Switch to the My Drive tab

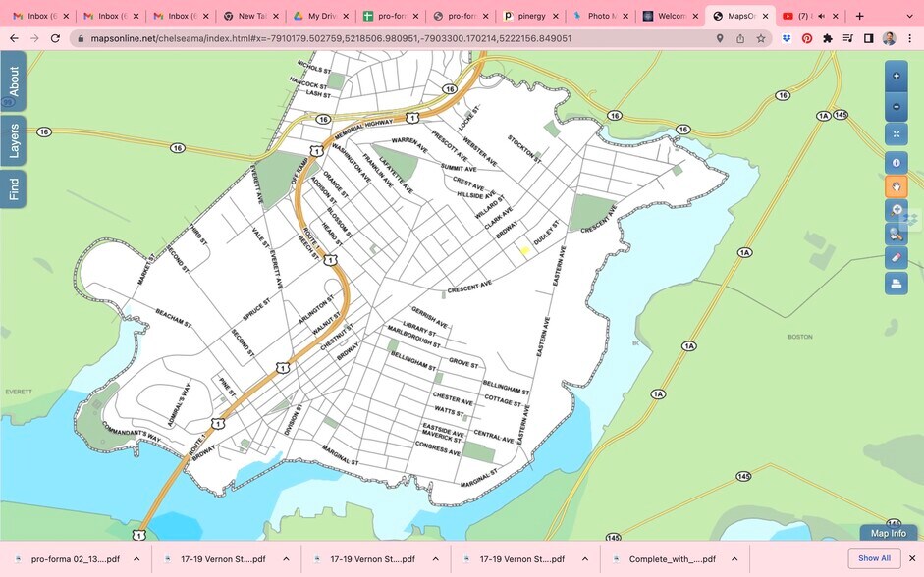[x=321, y=16]
